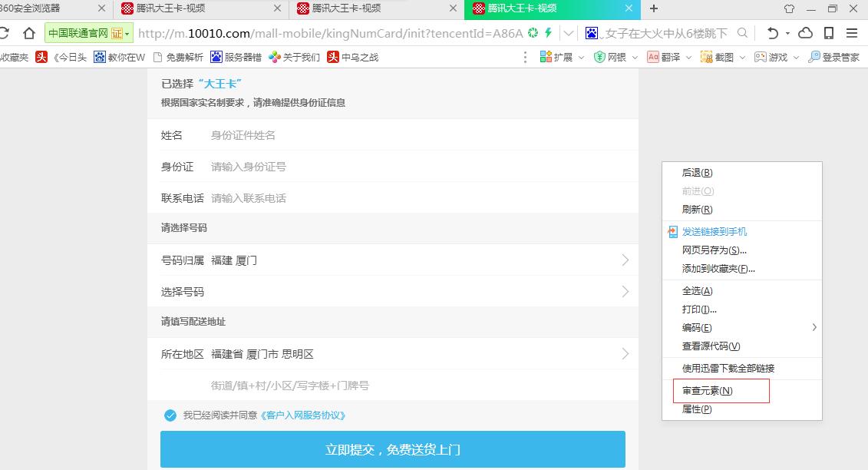
Task: Open the 登录管家 login manager
Action: click(833, 56)
